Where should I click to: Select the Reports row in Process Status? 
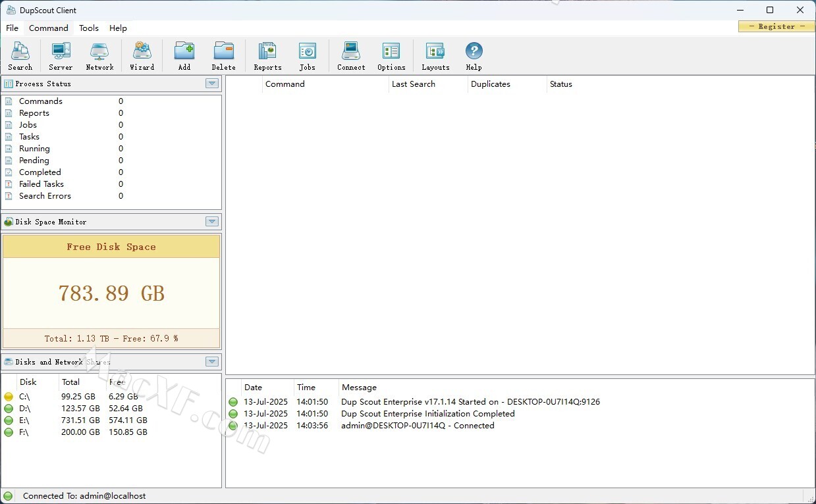tap(112, 113)
